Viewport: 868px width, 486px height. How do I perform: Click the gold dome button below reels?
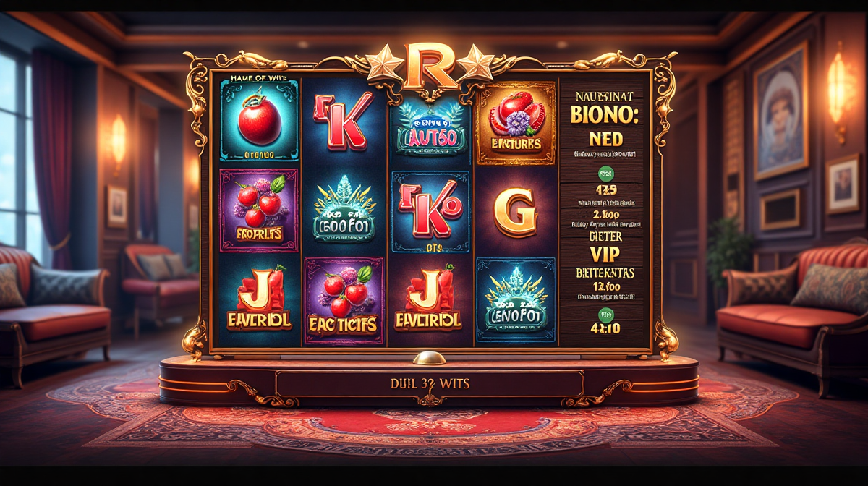point(429,358)
